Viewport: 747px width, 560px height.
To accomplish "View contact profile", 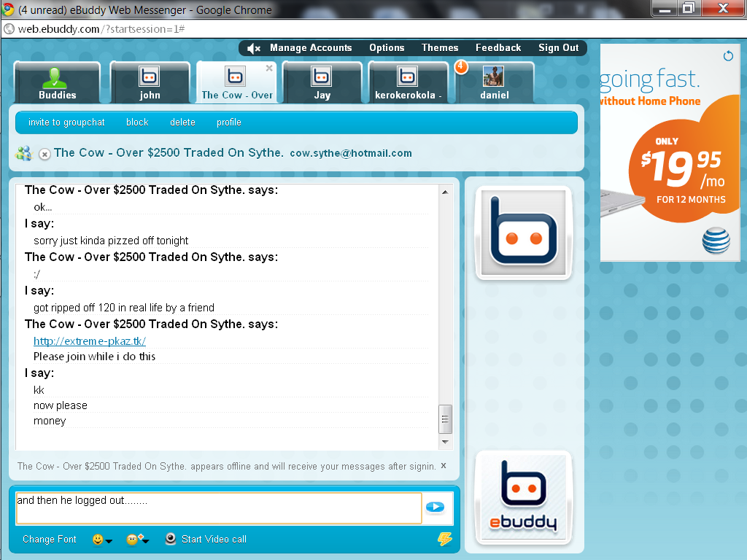I will (228, 122).
